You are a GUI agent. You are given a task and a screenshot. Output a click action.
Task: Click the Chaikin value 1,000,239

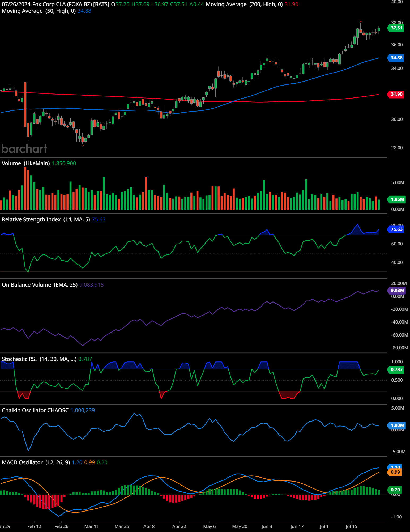(x=83, y=410)
